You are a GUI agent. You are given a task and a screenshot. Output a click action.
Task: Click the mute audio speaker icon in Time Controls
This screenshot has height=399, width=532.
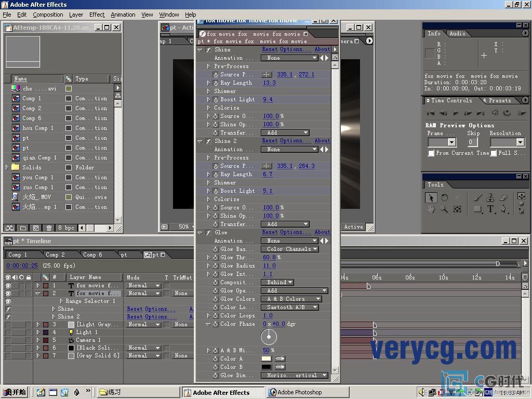495,113
